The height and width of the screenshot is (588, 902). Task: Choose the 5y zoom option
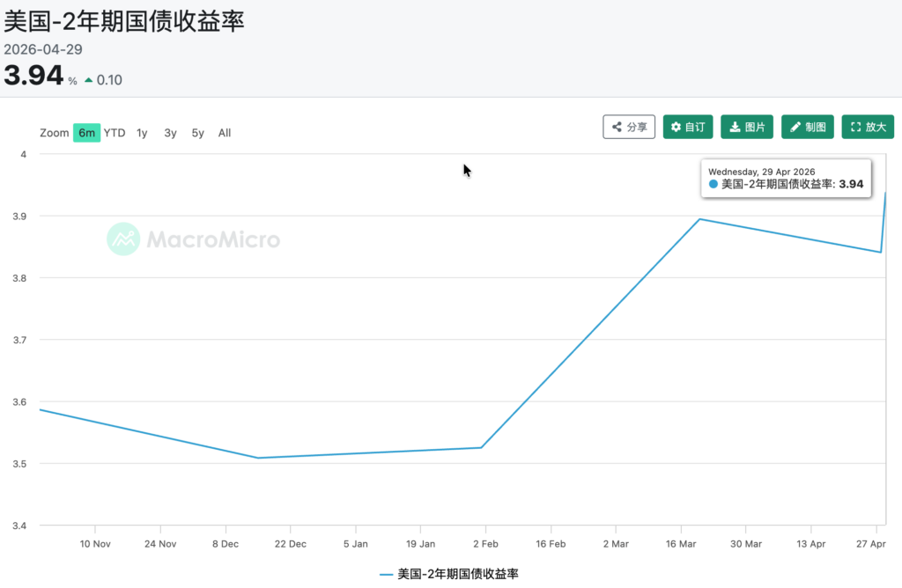pos(198,133)
